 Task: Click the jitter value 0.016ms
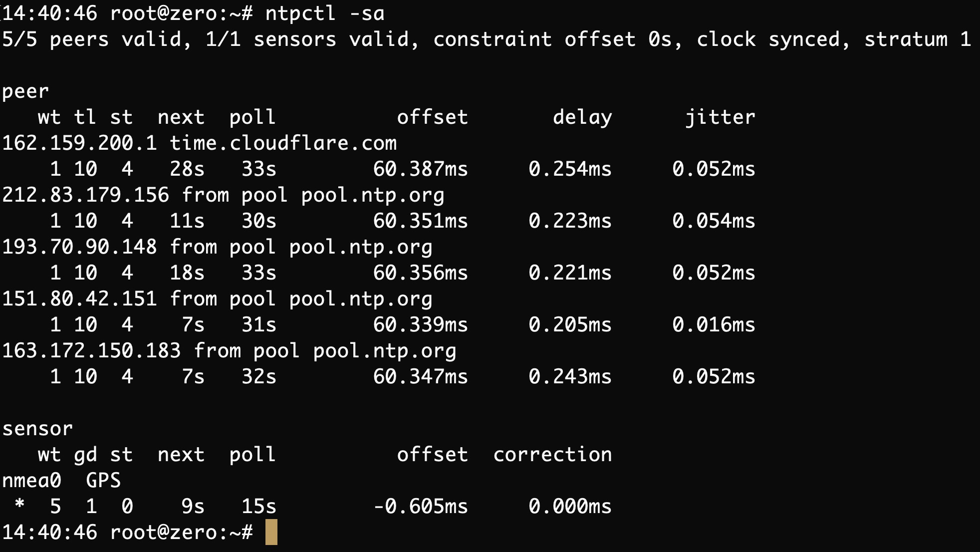click(714, 325)
